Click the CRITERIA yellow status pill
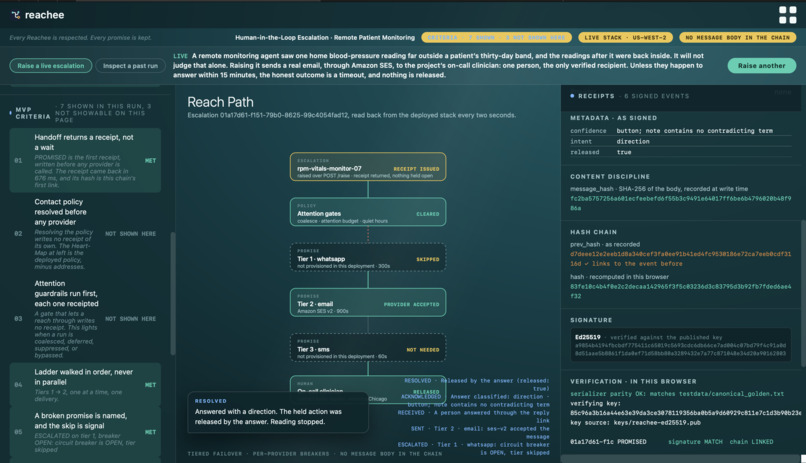806x463 pixels. tap(496, 38)
